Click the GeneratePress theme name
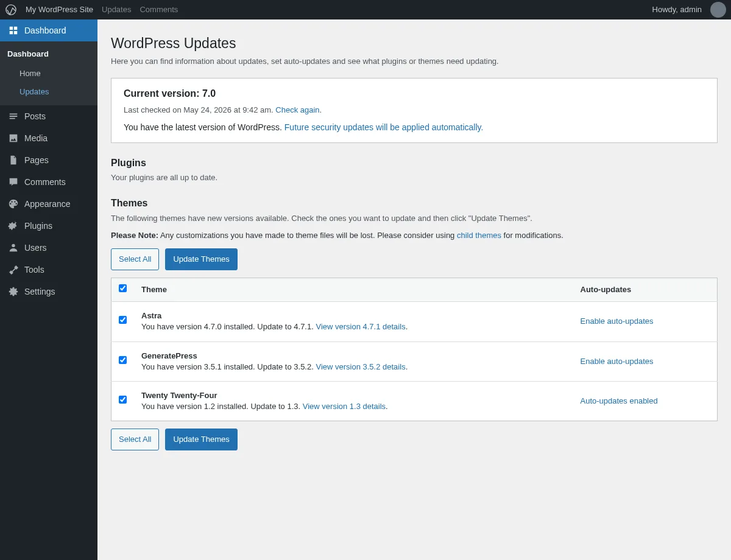 (169, 356)
